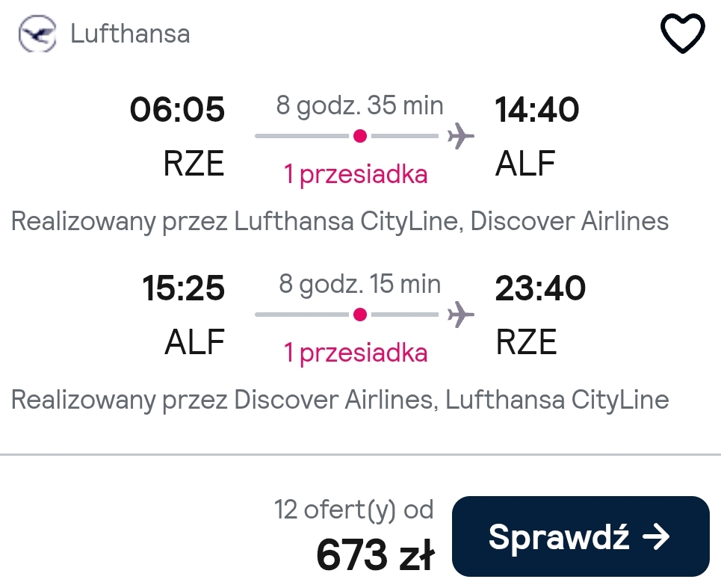Click the return flight airplane icon
The height and width of the screenshot is (588, 721).
tap(461, 315)
